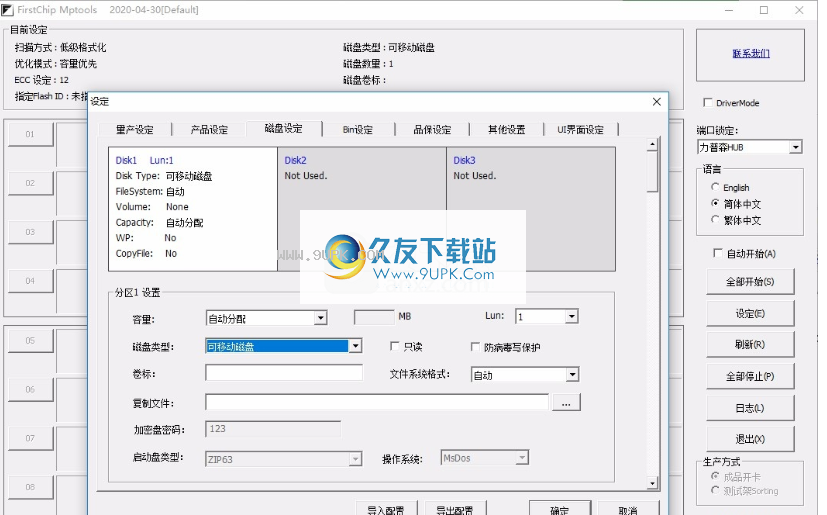Screen dimensions: 827x515
Task: Switch to the 其他设置 tab
Action: [x=506, y=129]
